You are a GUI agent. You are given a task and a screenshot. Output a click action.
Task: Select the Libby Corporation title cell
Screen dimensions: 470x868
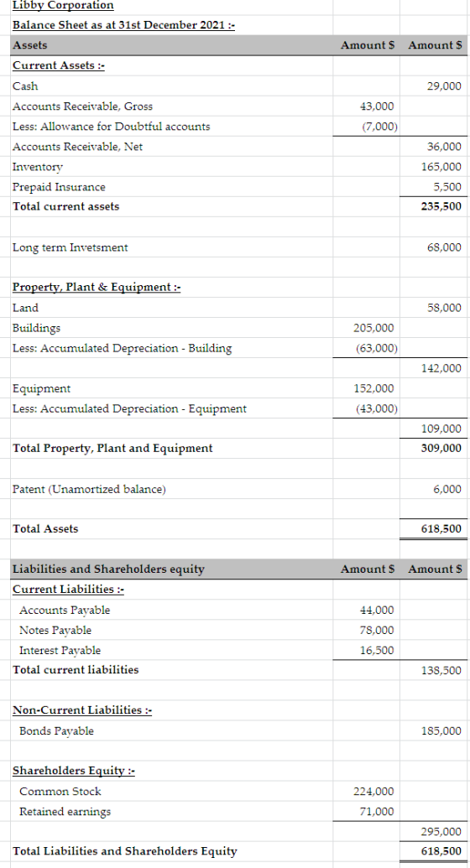point(63,6)
